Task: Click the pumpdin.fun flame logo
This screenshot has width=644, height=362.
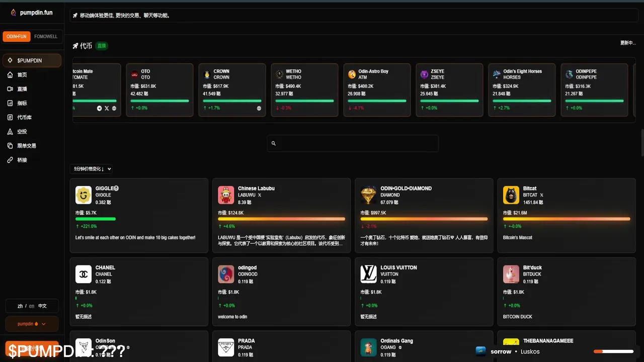Action: (13, 13)
